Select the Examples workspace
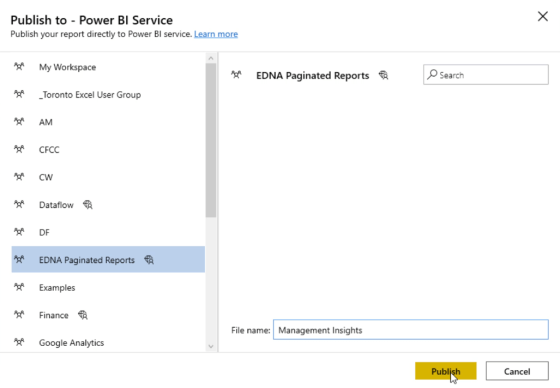Screen dimensions: 560x388 108,287
